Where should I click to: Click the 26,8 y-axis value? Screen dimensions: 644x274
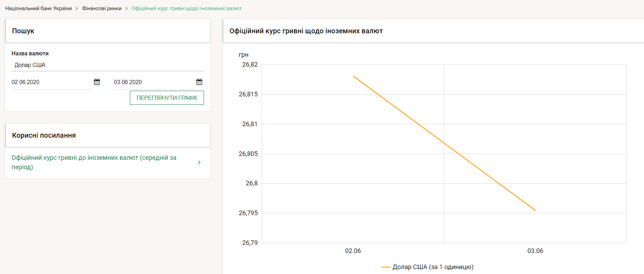click(252, 183)
